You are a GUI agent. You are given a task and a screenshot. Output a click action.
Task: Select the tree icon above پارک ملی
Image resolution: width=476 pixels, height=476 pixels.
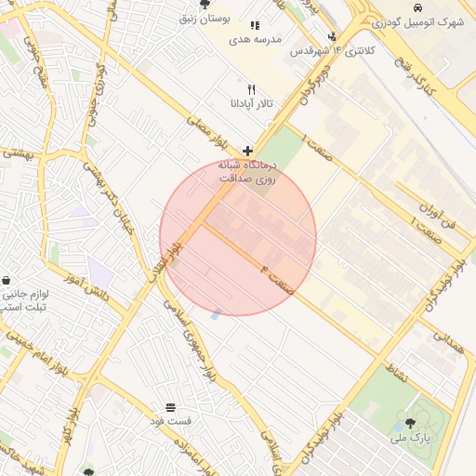pyautogui.click(x=410, y=423)
